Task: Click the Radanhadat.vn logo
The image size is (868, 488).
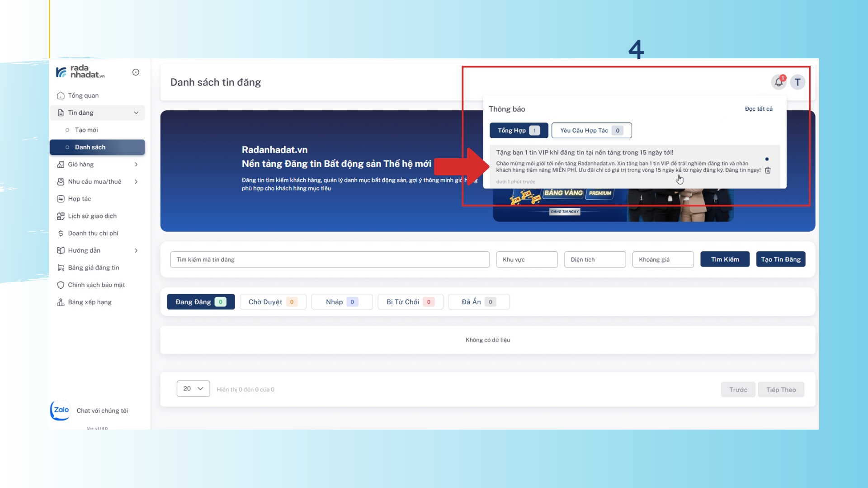Action: click(x=80, y=72)
